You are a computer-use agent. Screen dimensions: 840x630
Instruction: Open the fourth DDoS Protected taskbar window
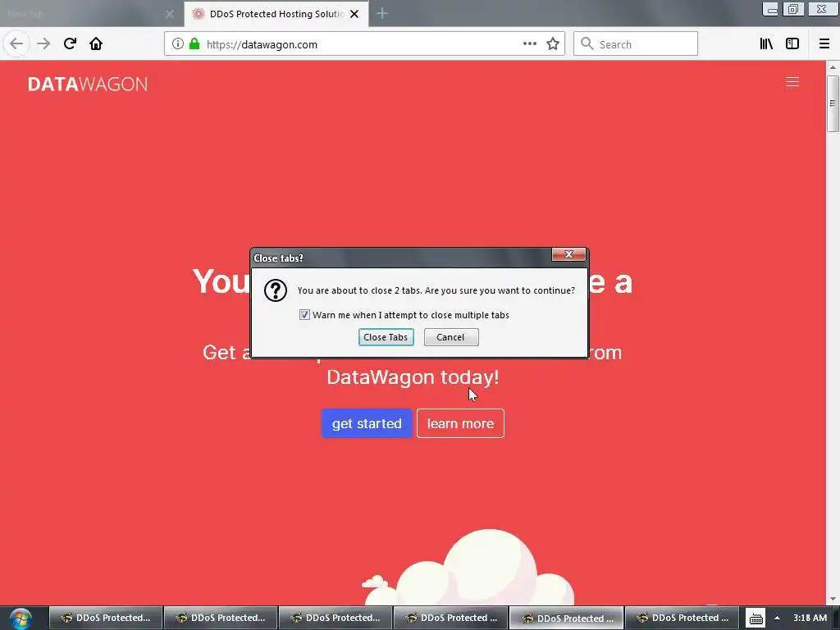[x=450, y=619]
